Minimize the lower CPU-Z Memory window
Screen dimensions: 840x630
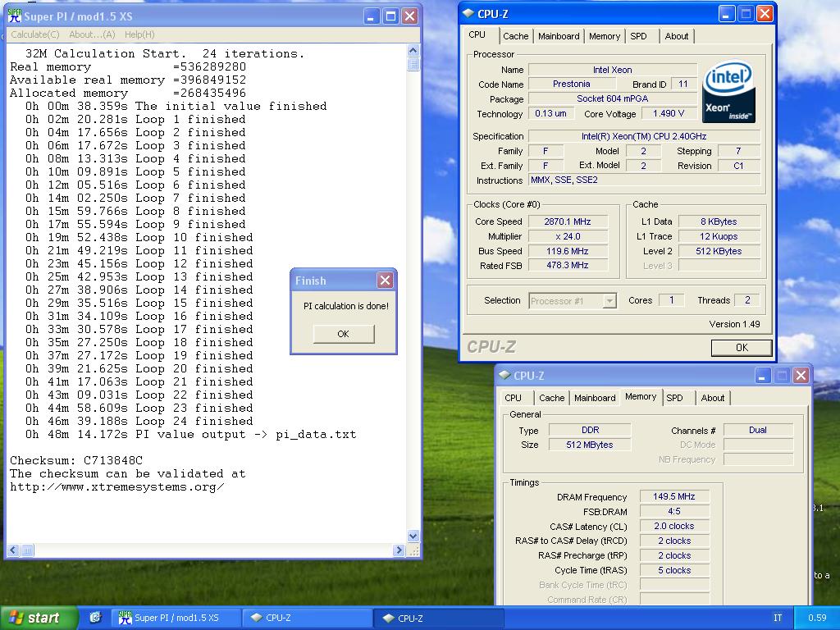point(763,376)
